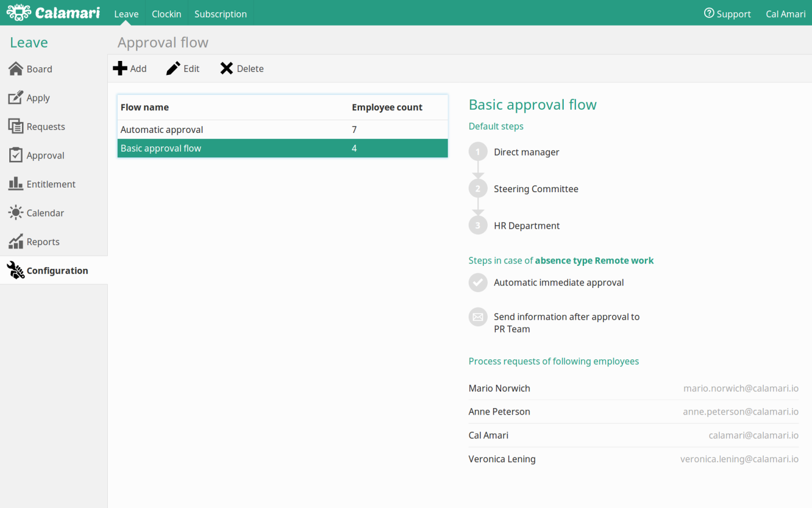
Task: Click the Add plus button
Action: (129, 69)
